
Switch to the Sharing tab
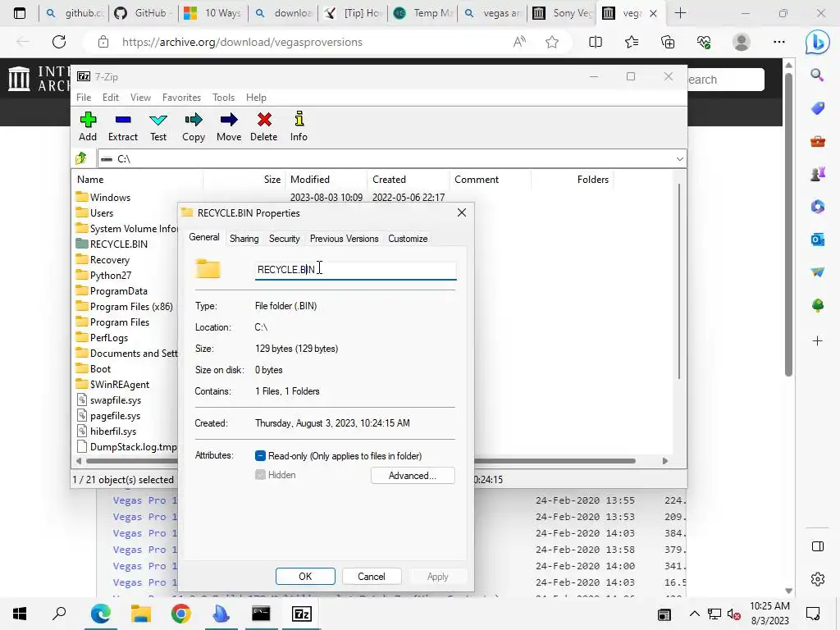pyautogui.click(x=244, y=239)
